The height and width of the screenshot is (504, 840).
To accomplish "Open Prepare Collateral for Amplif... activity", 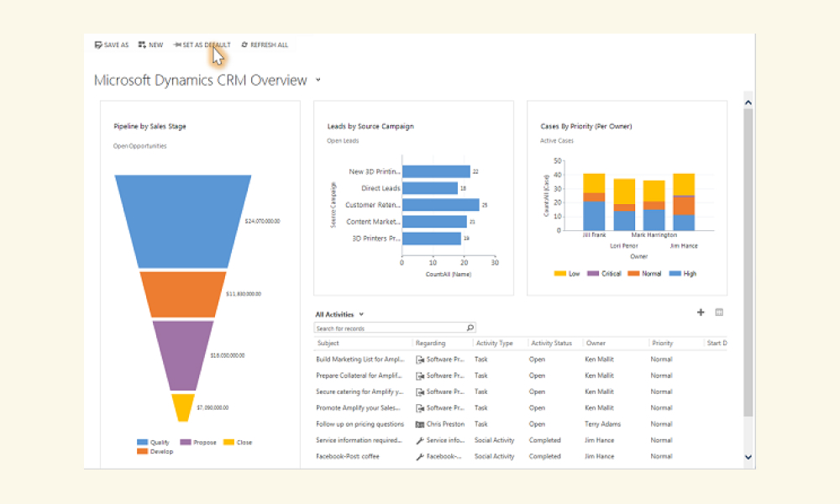I will point(359,375).
